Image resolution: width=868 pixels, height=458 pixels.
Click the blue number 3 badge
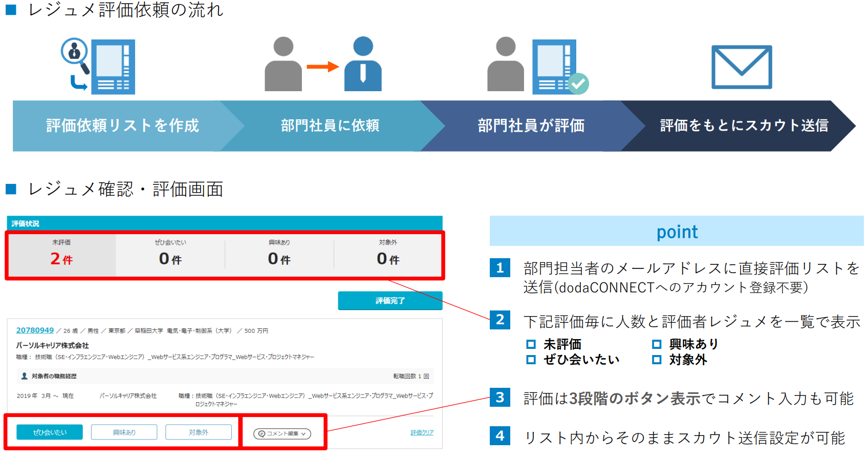(x=500, y=398)
